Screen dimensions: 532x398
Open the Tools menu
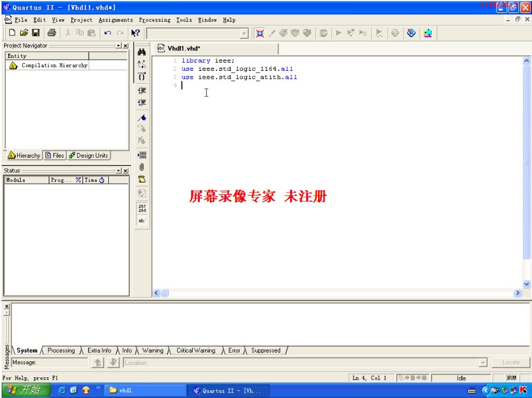[184, 20]
